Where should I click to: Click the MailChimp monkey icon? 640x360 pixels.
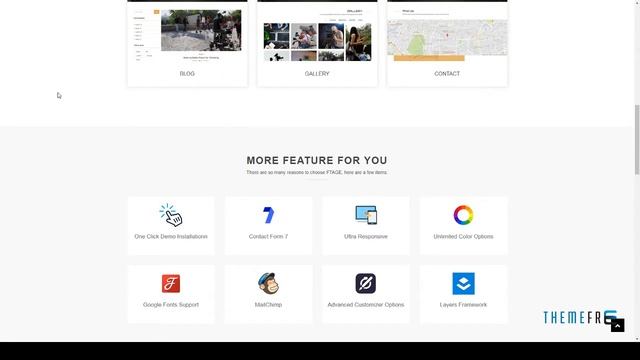point(268,283)
